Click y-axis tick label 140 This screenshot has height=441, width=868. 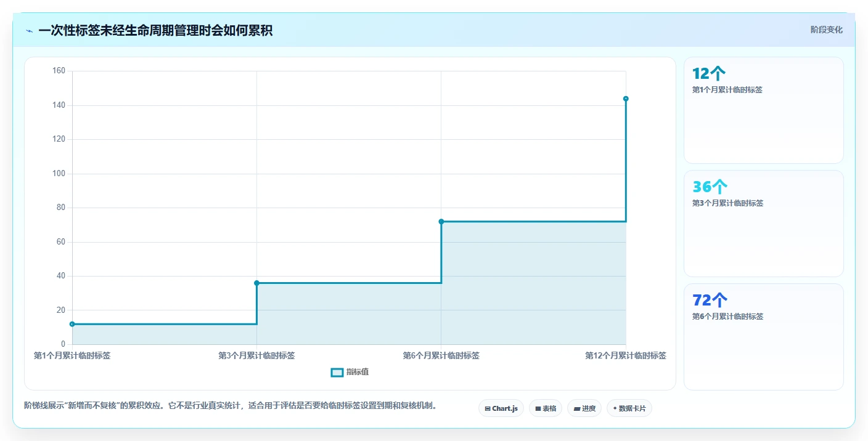tap(59, 105)
